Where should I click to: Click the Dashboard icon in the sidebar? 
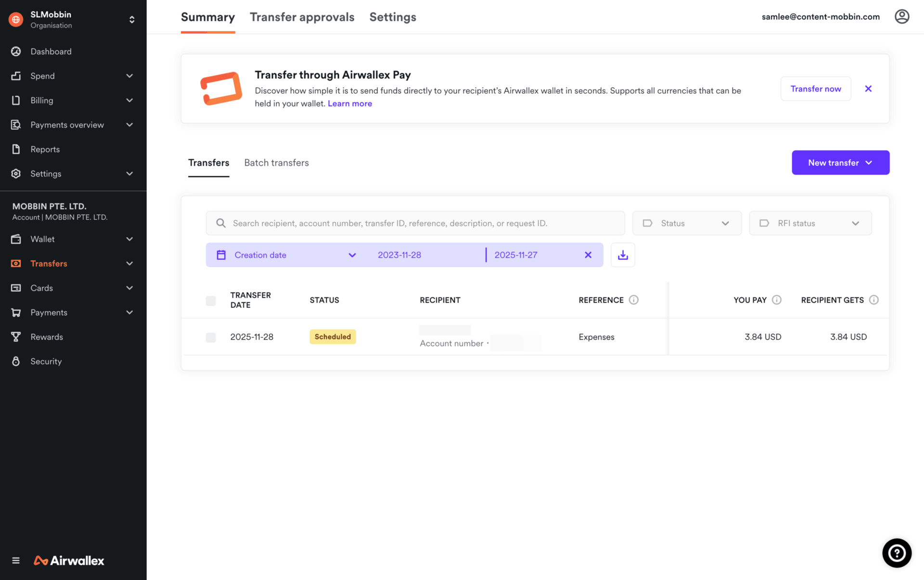(16, 52)
